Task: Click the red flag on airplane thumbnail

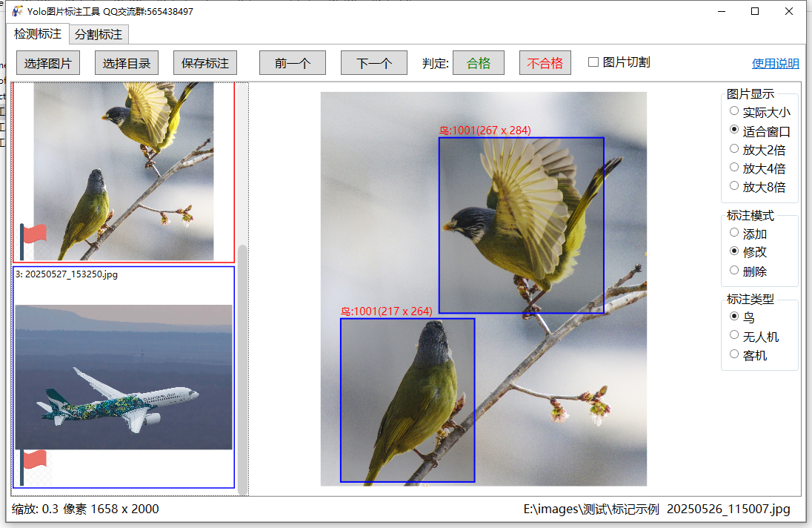Action: pyautogui.click(x=33, y=467)
